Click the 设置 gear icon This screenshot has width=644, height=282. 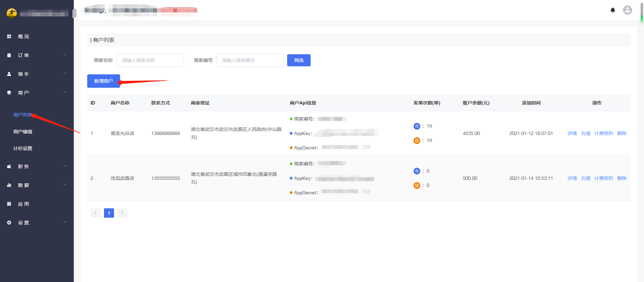(9, 223)
